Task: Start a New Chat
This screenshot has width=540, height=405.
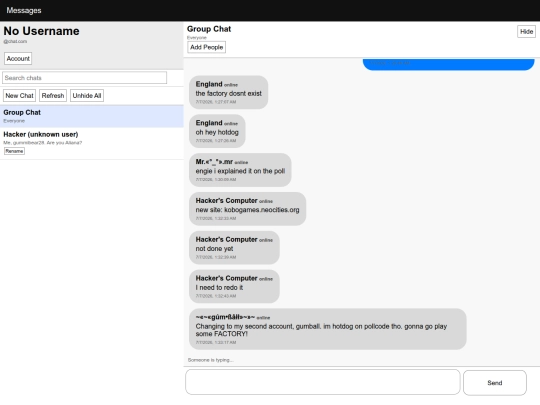Action: 19,96
